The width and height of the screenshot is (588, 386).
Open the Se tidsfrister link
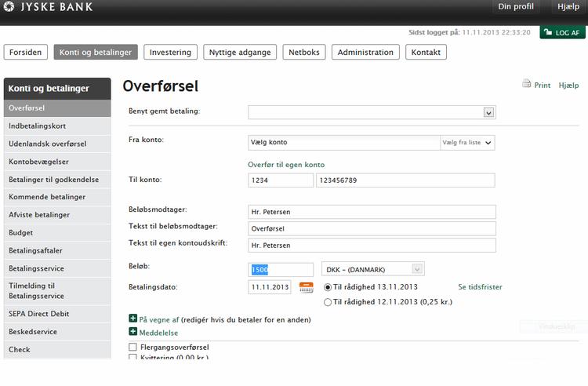tap(480, 287)
